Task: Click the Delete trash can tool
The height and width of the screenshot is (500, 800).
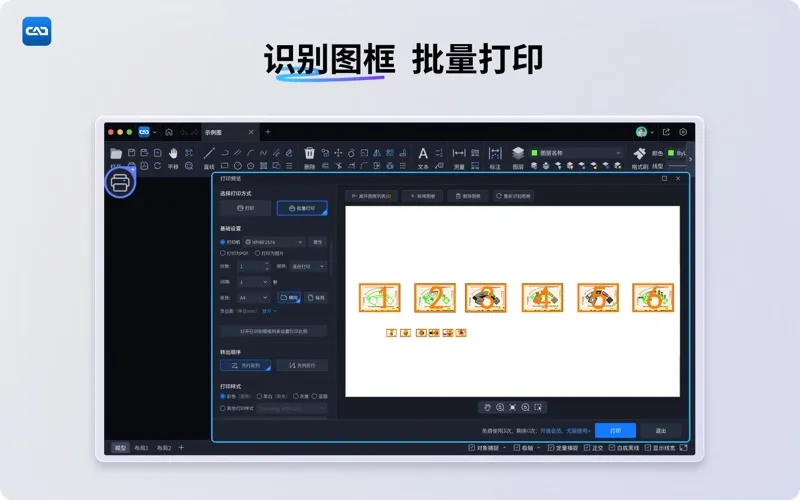Action: 310,153
